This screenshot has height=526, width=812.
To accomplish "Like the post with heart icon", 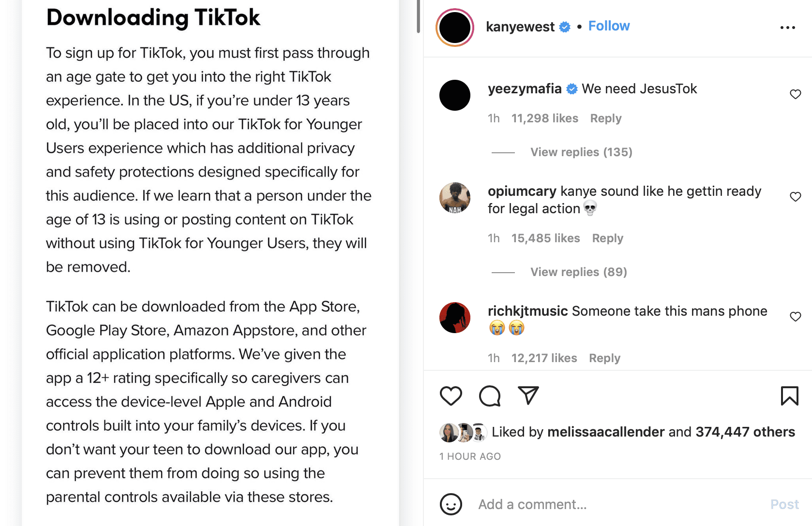I will point(451,396).
